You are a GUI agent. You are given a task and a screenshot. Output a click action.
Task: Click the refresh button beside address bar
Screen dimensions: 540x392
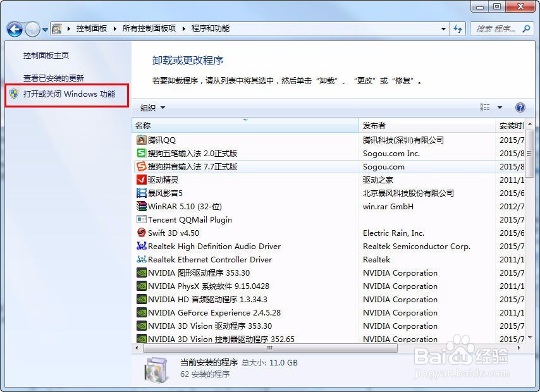[458, 29]
